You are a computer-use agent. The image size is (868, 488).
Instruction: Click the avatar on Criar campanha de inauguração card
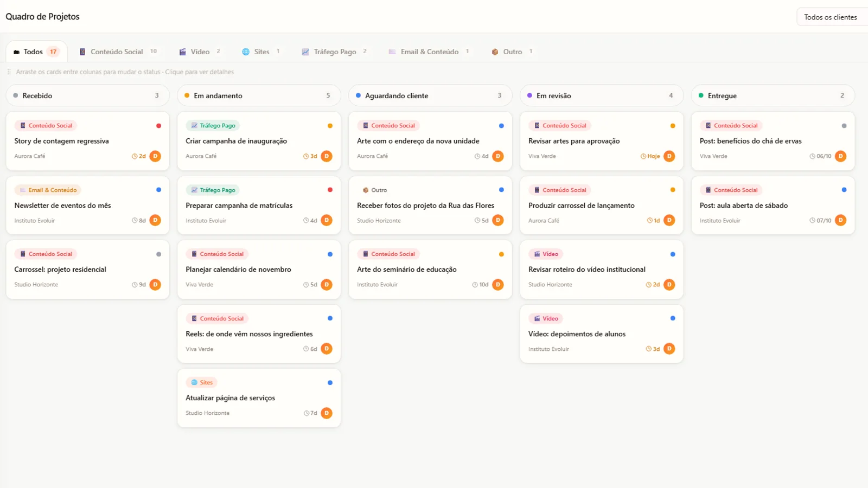(327, 156)
